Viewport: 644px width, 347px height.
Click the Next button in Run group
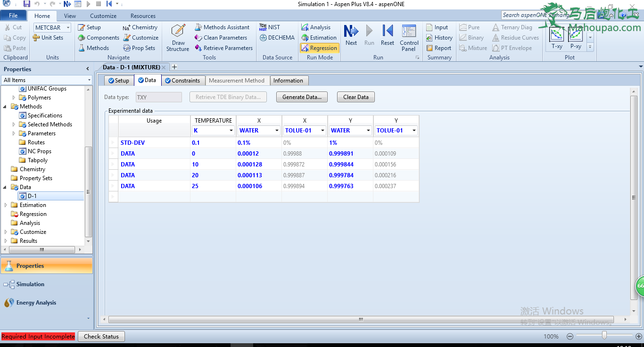click(x=351, y=35)
